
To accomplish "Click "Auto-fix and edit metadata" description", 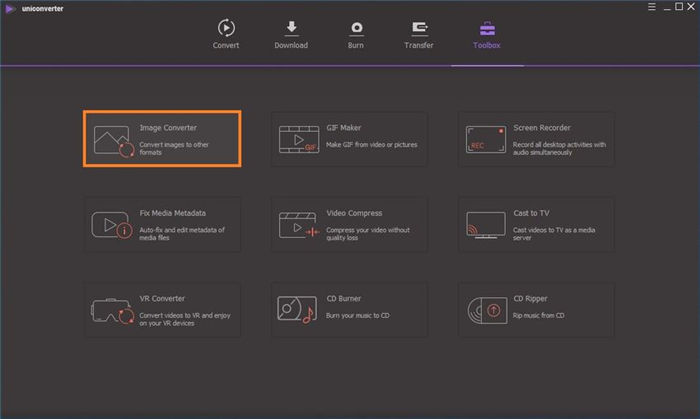I will [x=182, y=233].
